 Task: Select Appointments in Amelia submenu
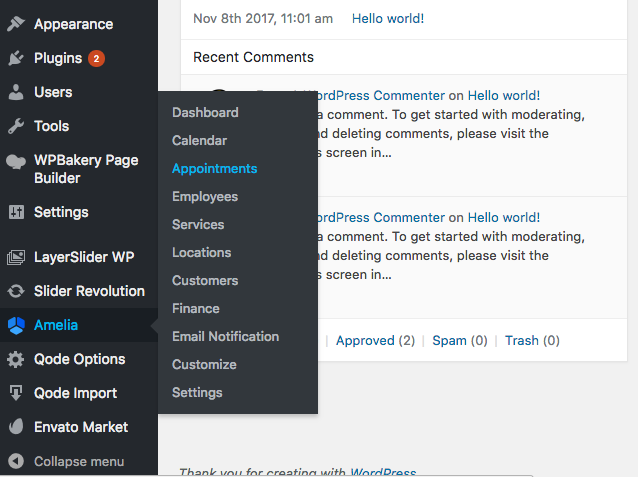pyautogui.click(x=214, y=168)
